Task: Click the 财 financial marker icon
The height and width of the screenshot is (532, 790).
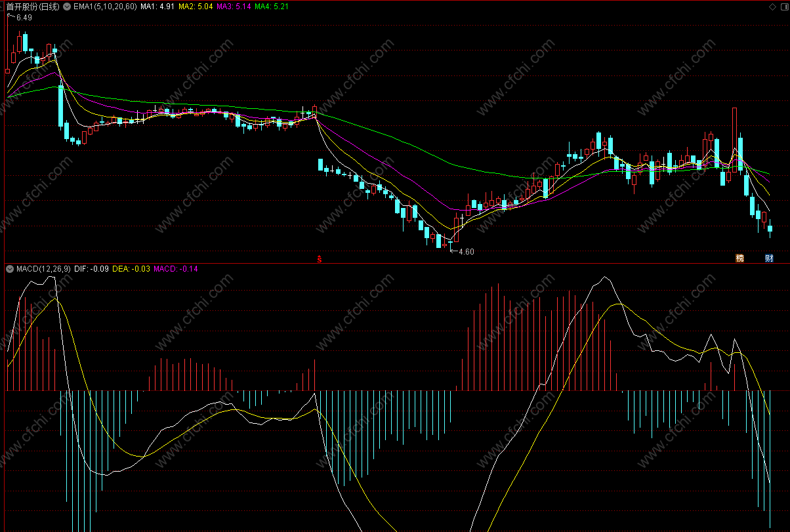Action: pyautogui.click(x=770, y=258)
